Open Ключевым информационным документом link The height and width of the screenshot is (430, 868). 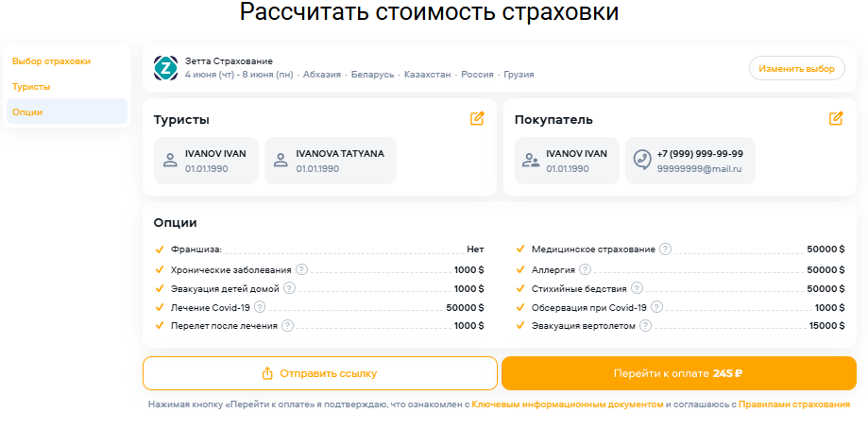click(x=567, y=404)
